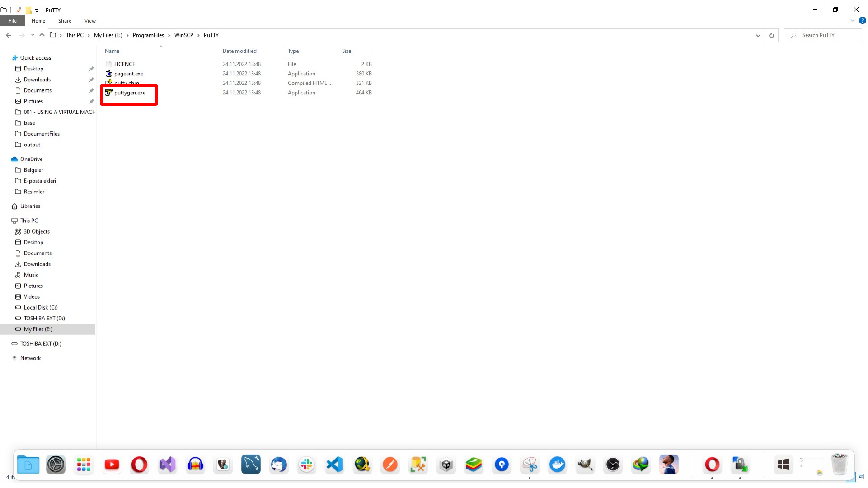The height and width of the screenshot is (488, 868).
Task: Select the pageant.exe file
Action: (x=129, y=74)
